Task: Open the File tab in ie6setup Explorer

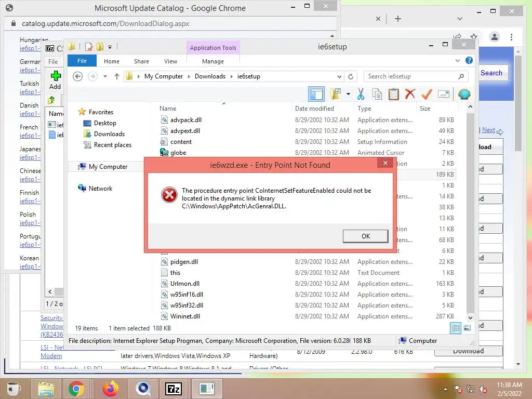Action: pyautogui.click(x=82, y=61)
